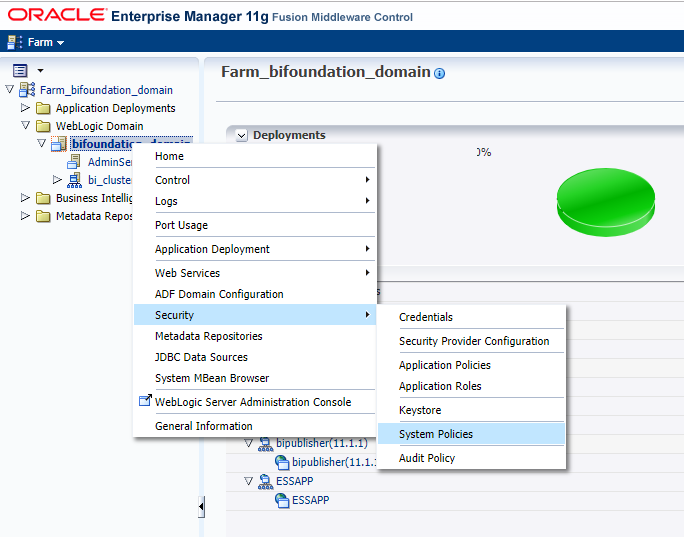Expand the Business Intelligence folder

click(x=25, y=198)
